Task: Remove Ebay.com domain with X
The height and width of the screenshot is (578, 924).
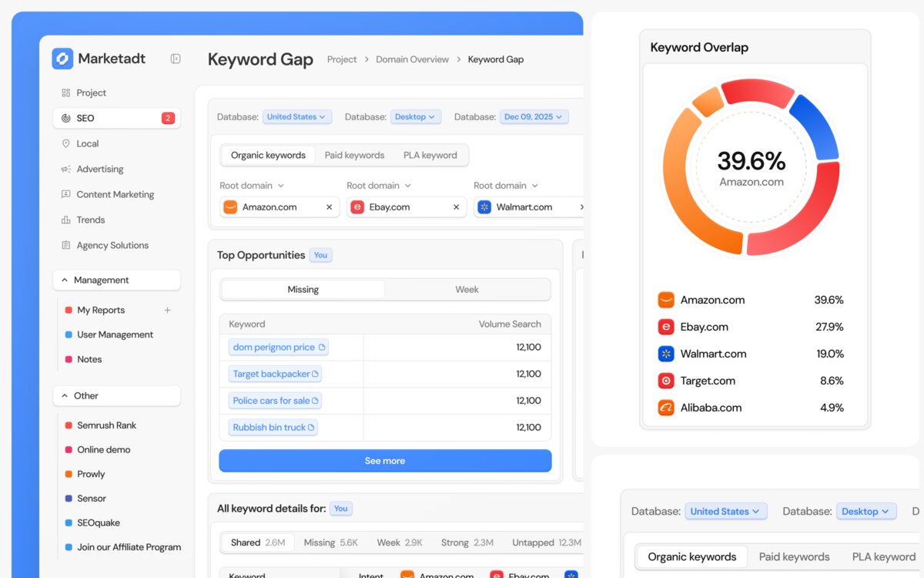Action: [x=456, y=207]
